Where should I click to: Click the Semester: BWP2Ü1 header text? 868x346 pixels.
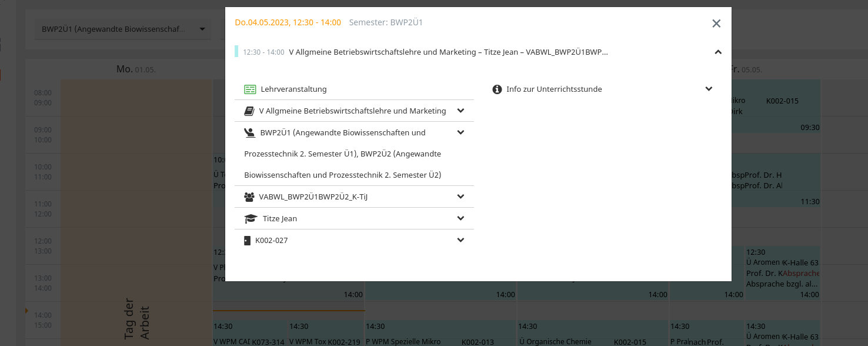[386, 22]
